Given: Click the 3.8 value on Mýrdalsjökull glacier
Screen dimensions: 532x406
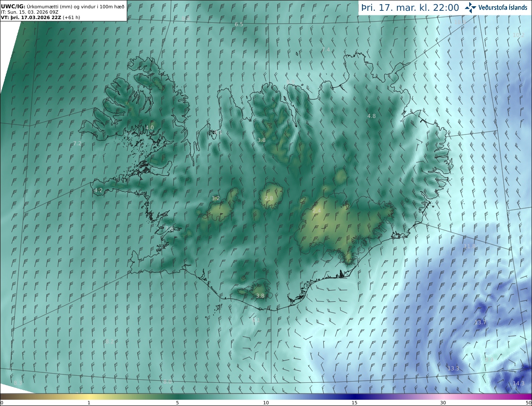Looking at the screenshot, I should [260, 296].
